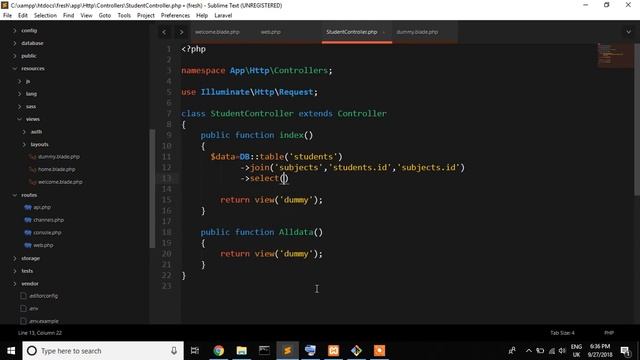Switch to dummy.blade.php tab
Viewport: 640px width, 360px height.
click(417, 32)
